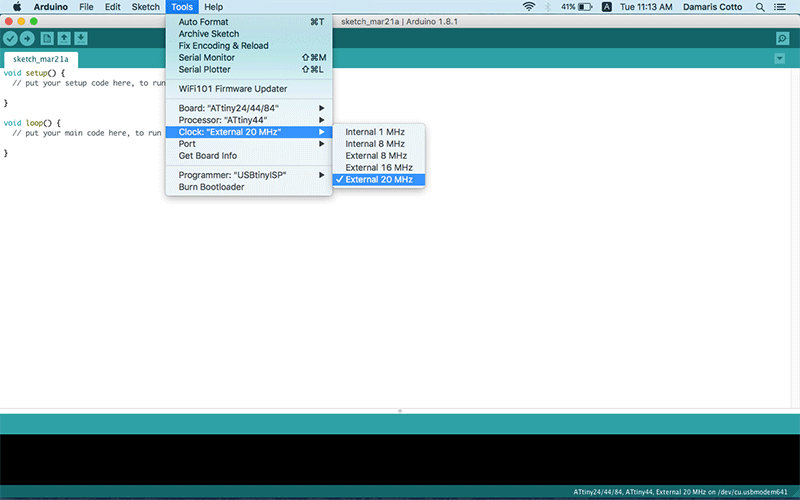800x500 pixels.
Task: Choose Auto Format from Tools menu
Action: [249, 22]
